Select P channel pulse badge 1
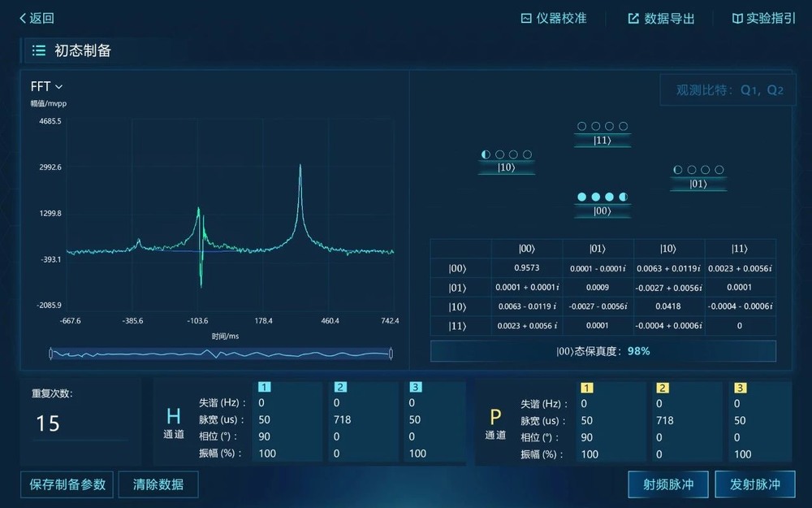 587,388
